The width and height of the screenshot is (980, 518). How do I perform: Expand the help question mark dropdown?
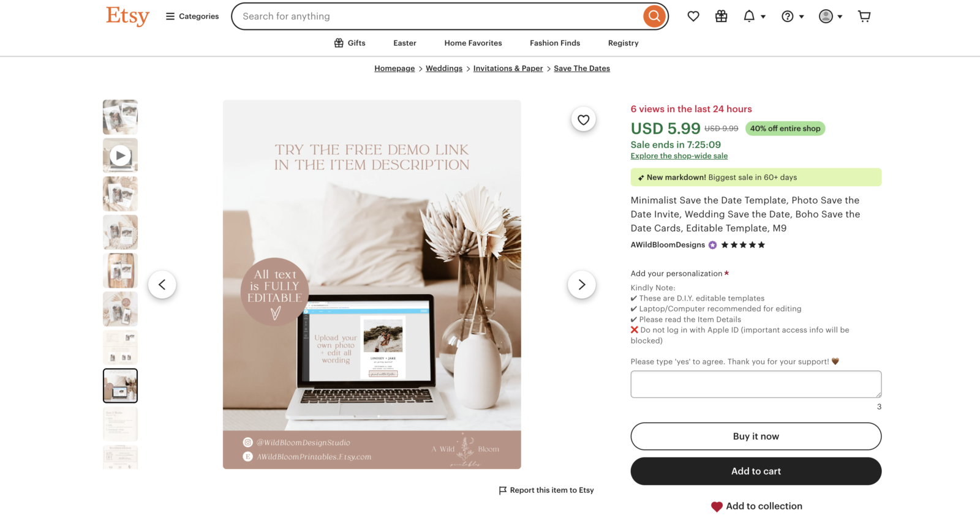(x=793, y=17)
